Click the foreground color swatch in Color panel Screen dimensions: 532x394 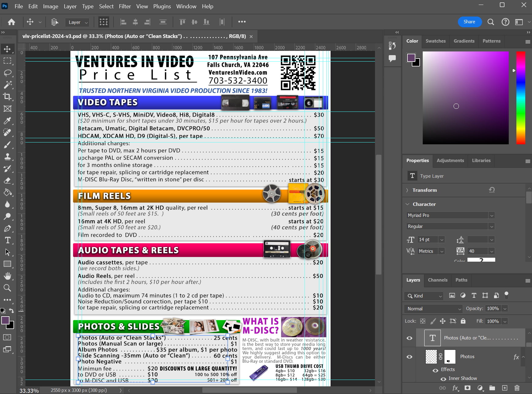[x=411, y=58]
